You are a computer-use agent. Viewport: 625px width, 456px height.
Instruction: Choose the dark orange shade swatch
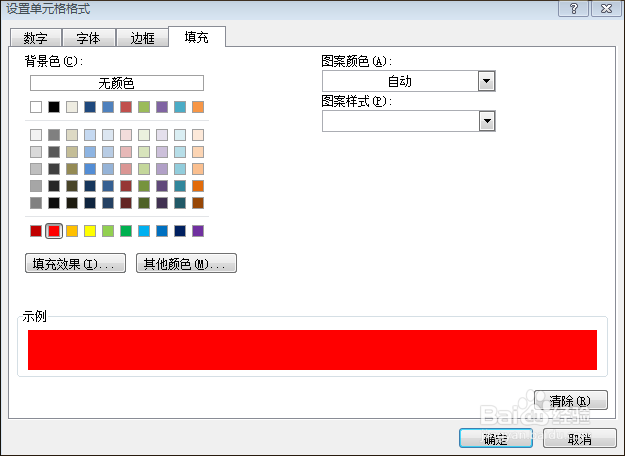coord(198,186)
